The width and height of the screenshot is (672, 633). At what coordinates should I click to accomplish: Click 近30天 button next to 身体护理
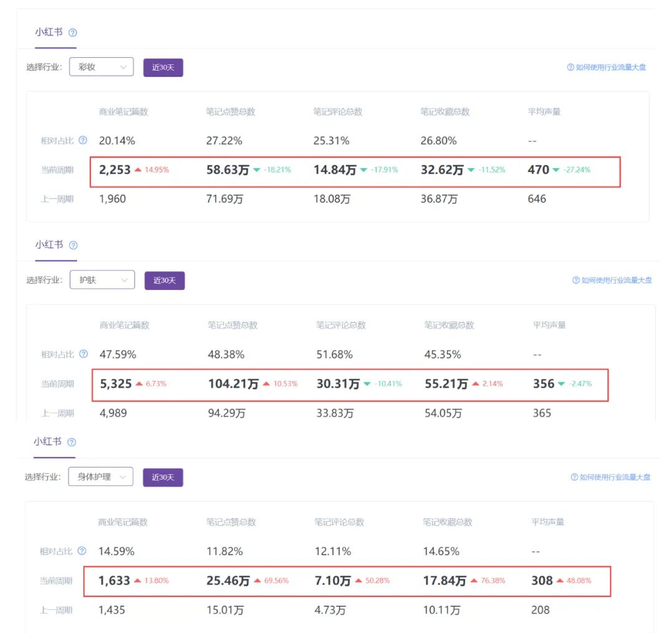(x=163, y=477)
